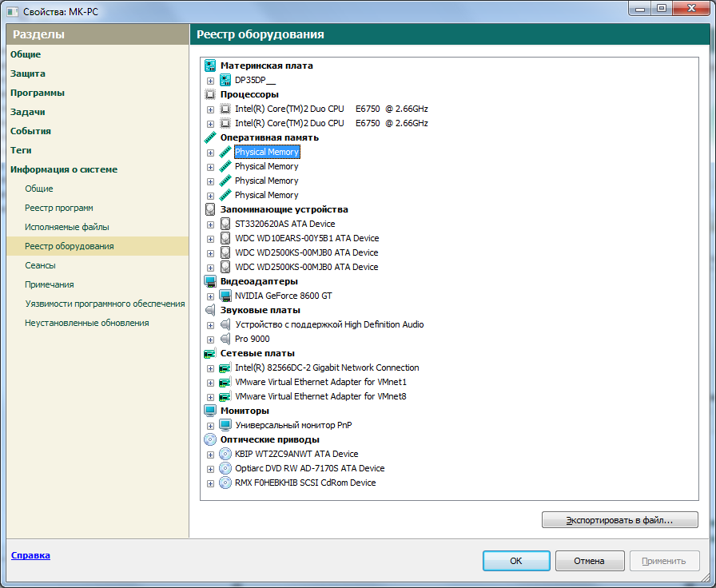Click the window icon in the title bar

pos(12,11)
